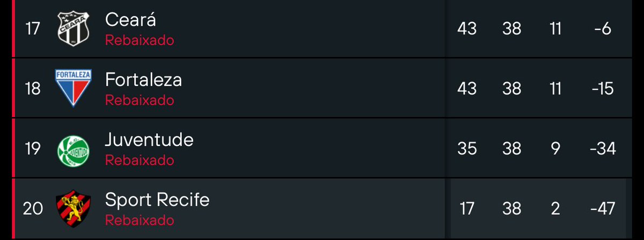Click the Sport Recife club crest
The width and height of the screenshot is (644, 240).
pyautogui.click(x=73, y=208)
